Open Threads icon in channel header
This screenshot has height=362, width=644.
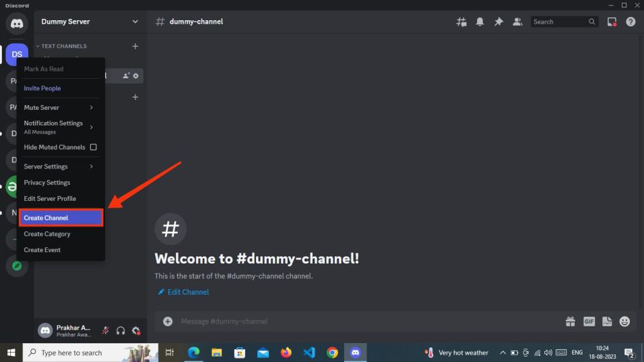pyautogui.click(x=461, y=22)
